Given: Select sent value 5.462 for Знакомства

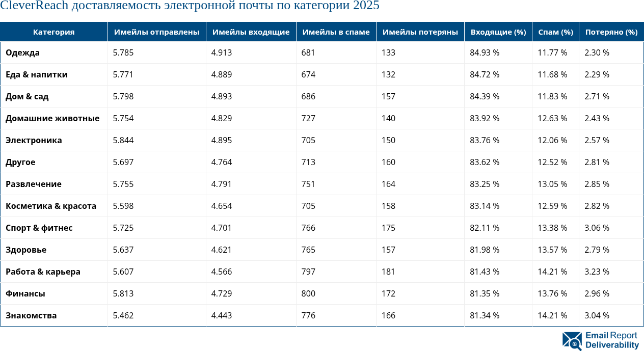Looking at the screenshot, I should (123, 315).
